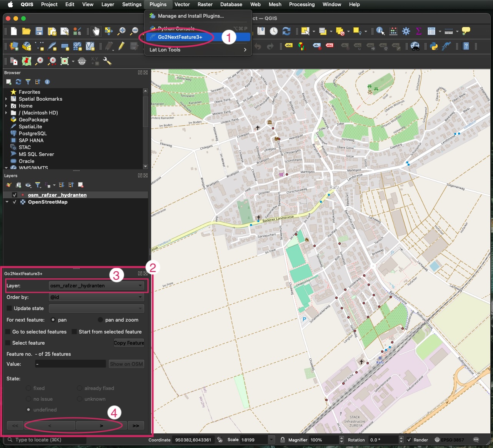Screen dimensions: 493x448
Task: Open the Statistical Summary sigma icon
Action: pos(419,31)
